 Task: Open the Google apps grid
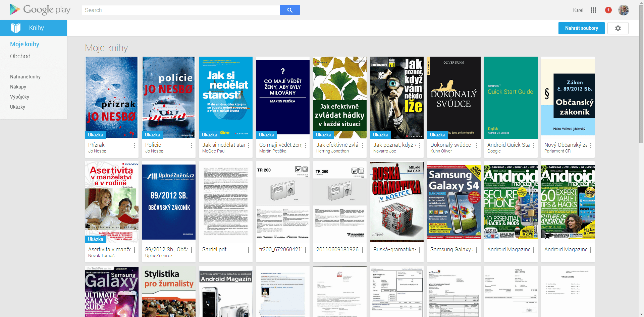tap(593, 10)
